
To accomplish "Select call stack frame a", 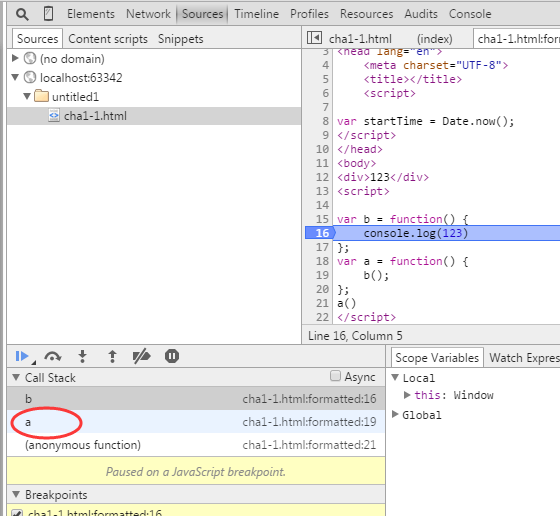I will point(196,422).
